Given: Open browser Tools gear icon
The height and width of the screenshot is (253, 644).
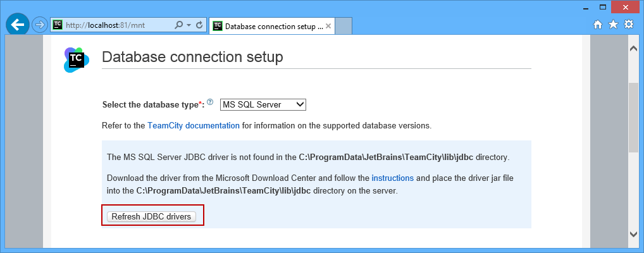Looking at the screenshot, I should coord(628,25).
